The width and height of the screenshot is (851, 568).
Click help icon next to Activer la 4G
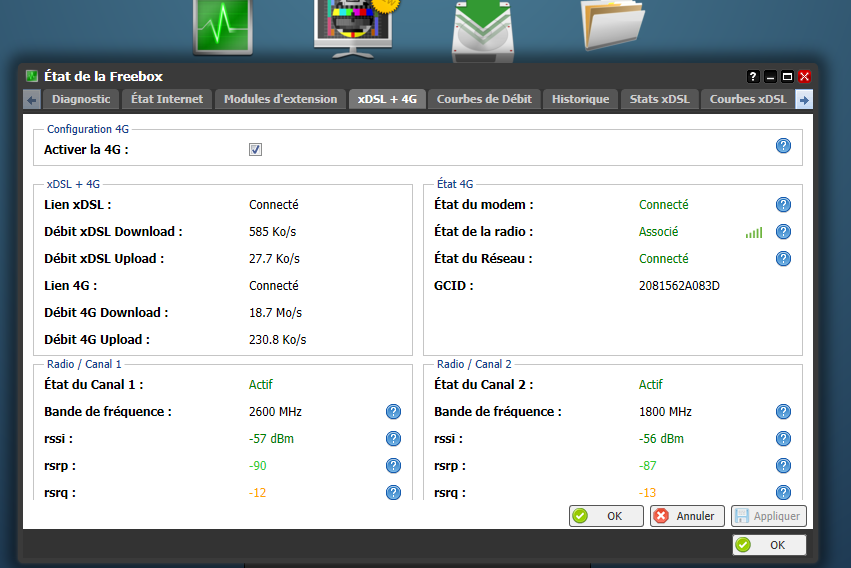coord(783,146)
